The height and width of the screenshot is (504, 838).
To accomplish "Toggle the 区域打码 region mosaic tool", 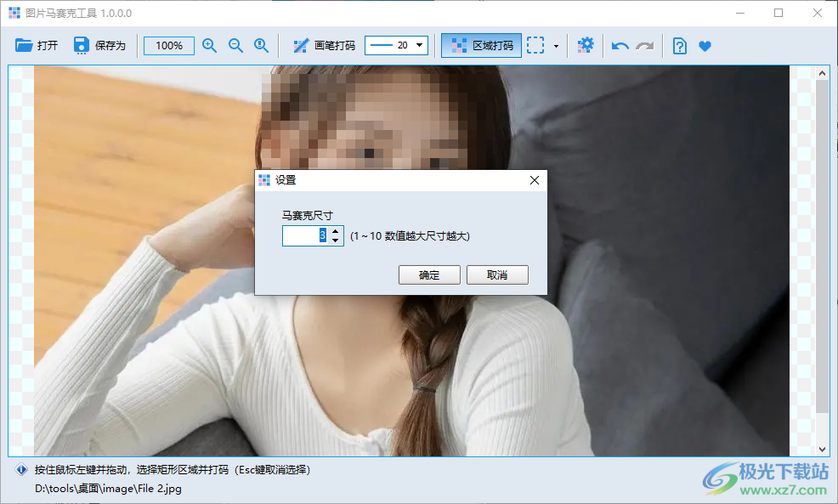I will click(482, 45).
